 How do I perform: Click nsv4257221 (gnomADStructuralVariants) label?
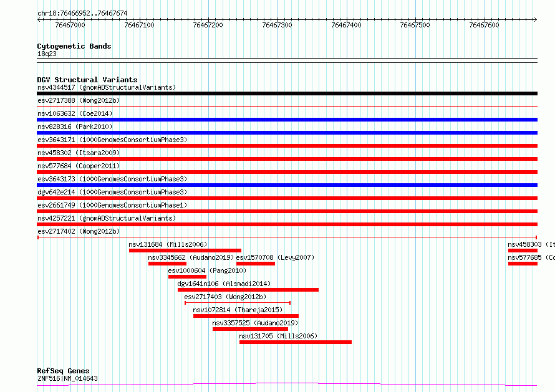click(107, 218)
